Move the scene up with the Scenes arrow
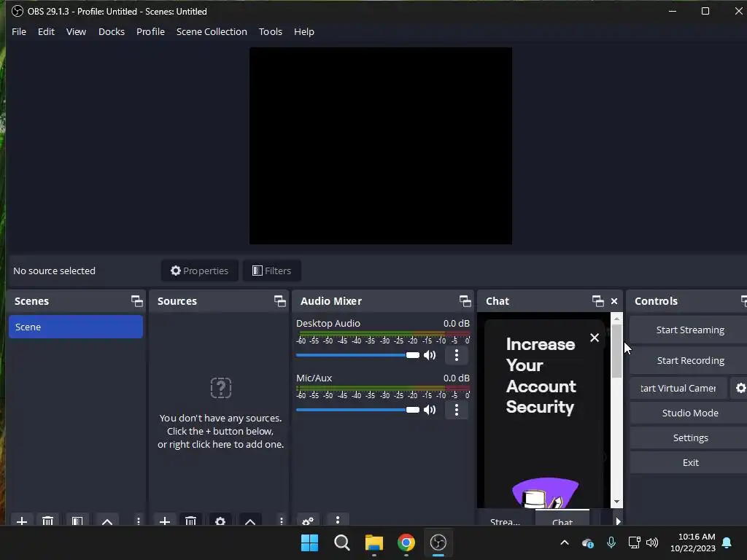Viewport: 747px width, 560px height. [107, 521]
